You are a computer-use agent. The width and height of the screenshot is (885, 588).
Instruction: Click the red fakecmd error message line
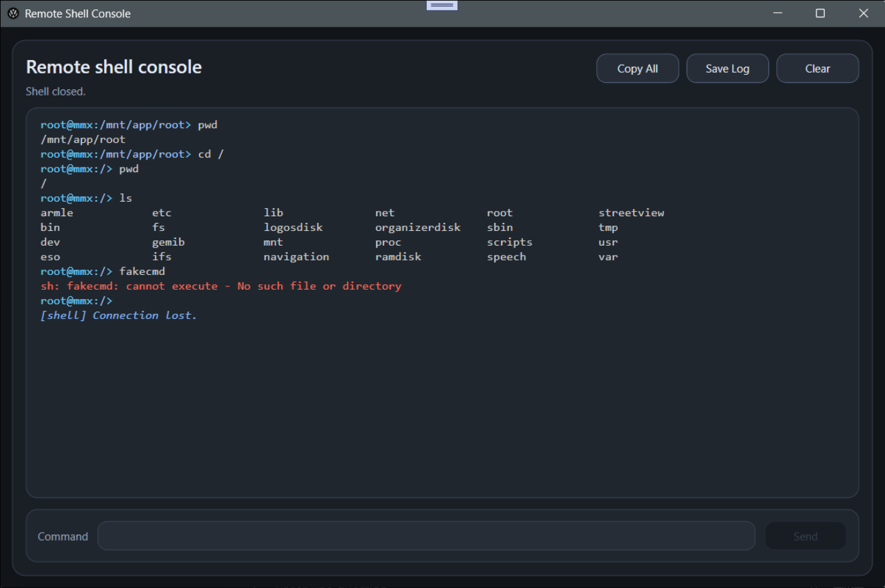[x=220, y=286]
